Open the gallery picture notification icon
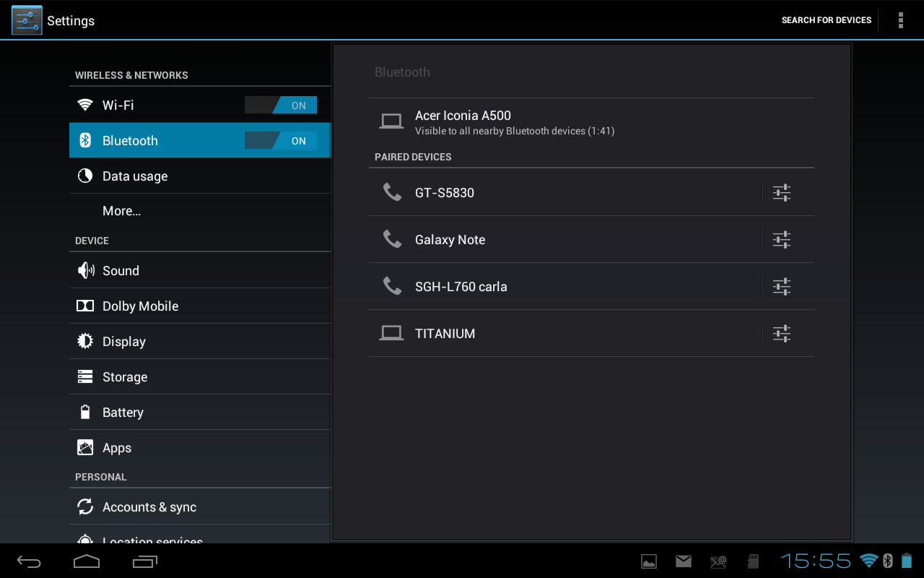 (x=649, y=561)
